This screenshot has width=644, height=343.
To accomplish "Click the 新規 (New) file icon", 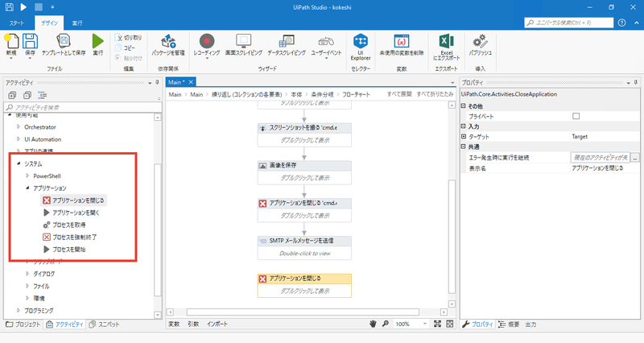I will [x=11, y=42].
